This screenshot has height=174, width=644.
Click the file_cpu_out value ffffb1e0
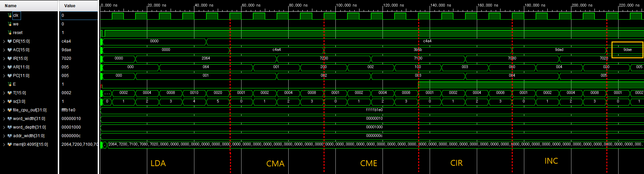[68, 110]
